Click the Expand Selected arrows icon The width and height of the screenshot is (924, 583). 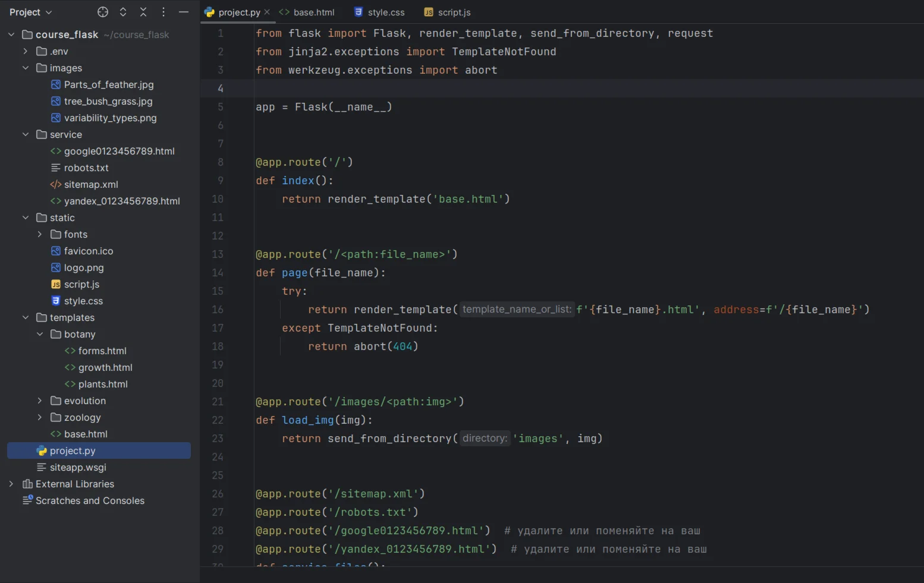coord(123,12)
